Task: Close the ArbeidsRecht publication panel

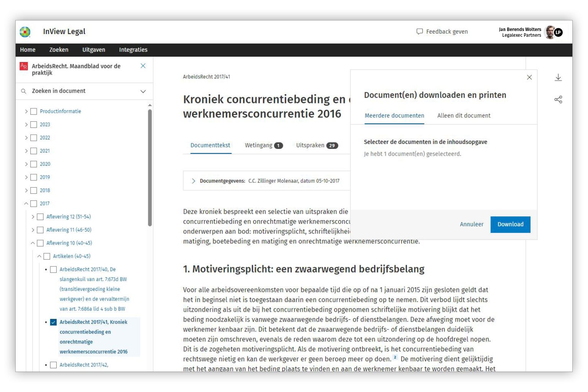Action: click(143, 66)
